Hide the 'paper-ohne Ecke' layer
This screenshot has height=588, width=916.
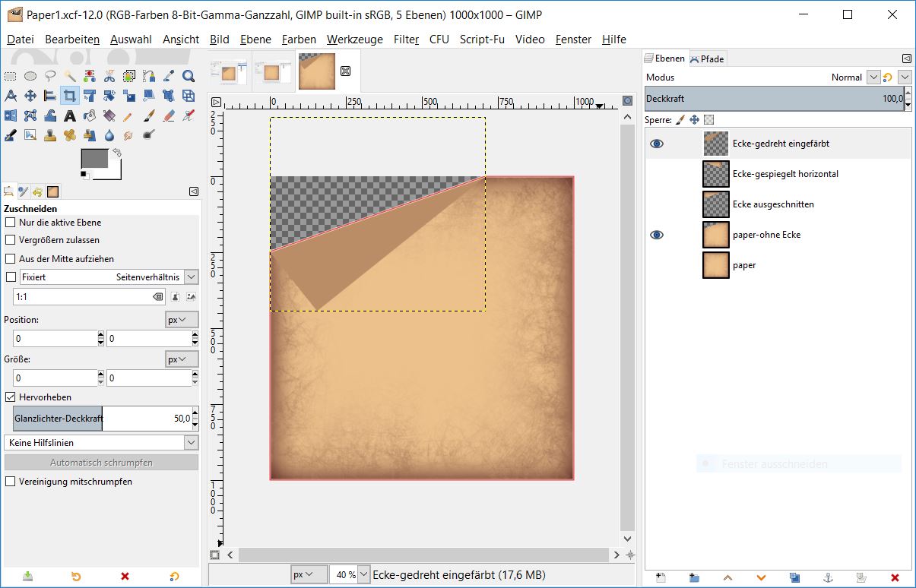(657, 235)
